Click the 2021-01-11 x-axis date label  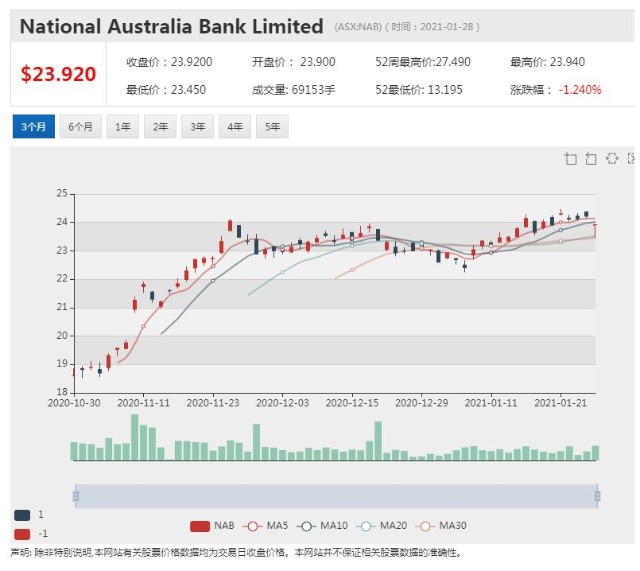[491, 403]
